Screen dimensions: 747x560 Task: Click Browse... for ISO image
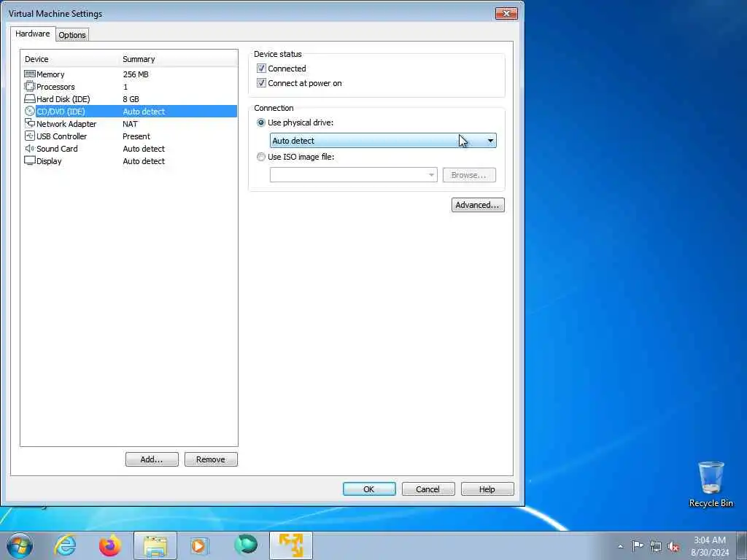[469, 175]
